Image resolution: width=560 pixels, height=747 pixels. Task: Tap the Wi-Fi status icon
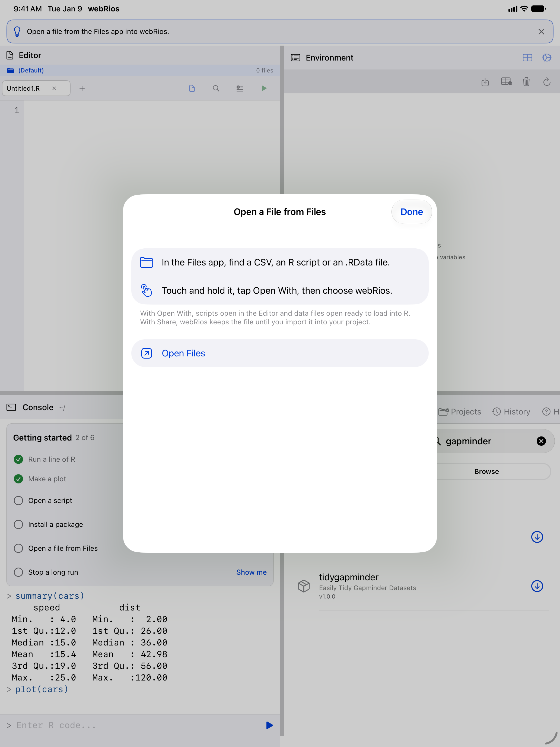click(x=524, y=9)
